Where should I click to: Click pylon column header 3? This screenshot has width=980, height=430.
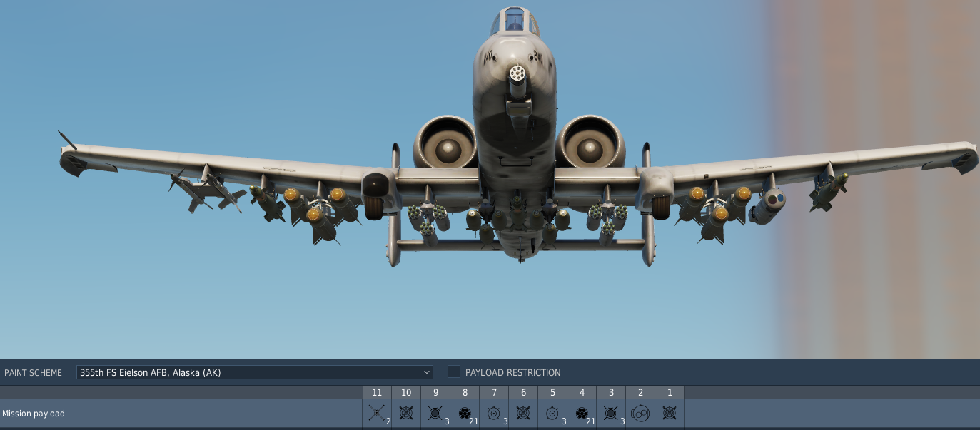pyautogui.click(x=611, y=392)
